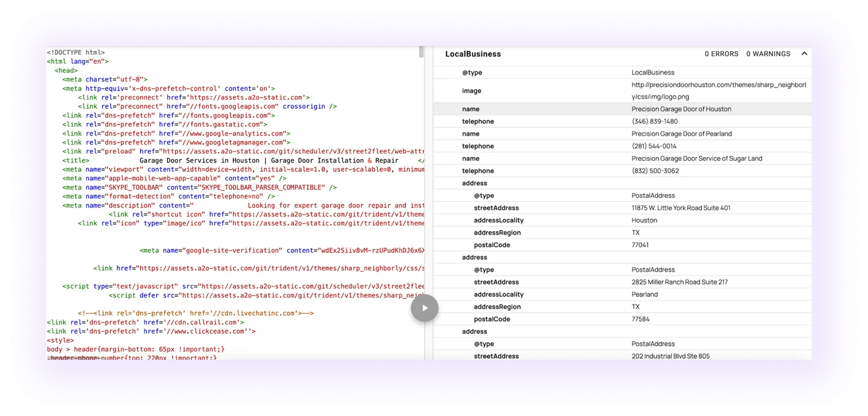868x416 pixels.
Task: Click the dns-prefetch //cdn.callrail.com line
Action: click(146, 322)
